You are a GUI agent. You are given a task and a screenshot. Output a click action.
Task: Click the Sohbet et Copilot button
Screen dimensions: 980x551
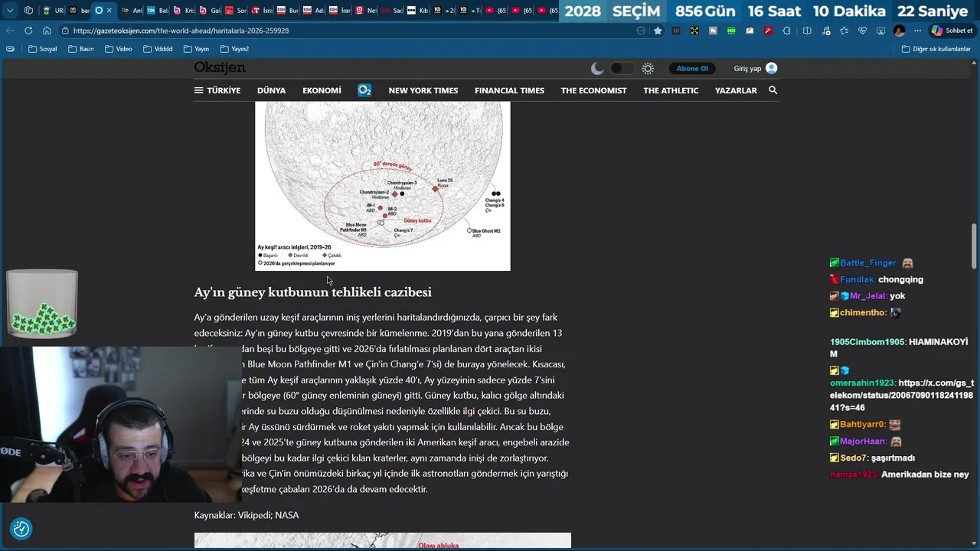[x=952, y=31]
